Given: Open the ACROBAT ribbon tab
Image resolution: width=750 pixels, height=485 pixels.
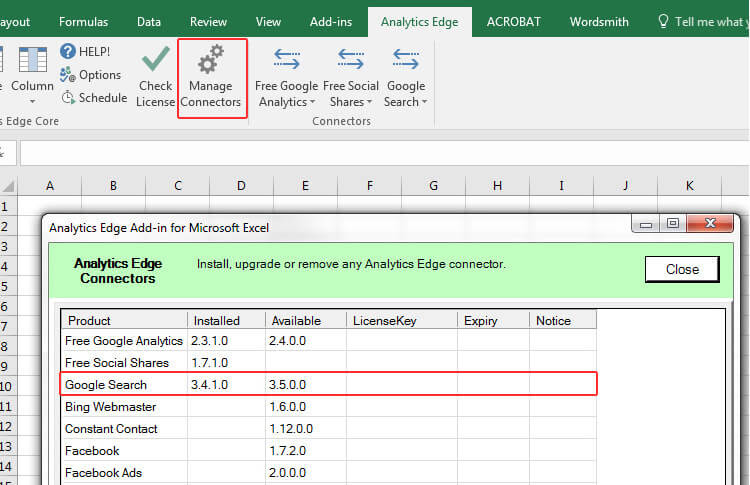Looking at the screenshot, I should tap(514, 22).
